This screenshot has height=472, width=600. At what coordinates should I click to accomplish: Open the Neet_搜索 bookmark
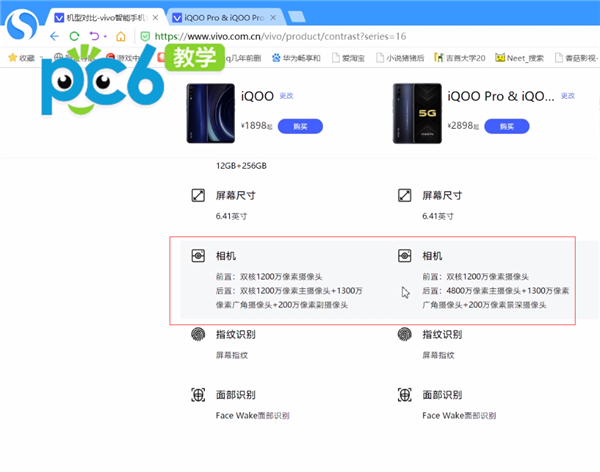point(519,58)
